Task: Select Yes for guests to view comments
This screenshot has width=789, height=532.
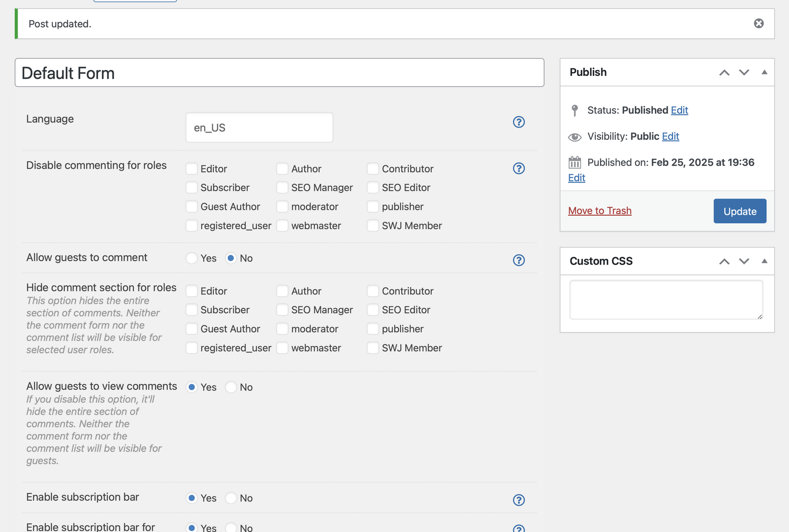Action: click(192, 387)
